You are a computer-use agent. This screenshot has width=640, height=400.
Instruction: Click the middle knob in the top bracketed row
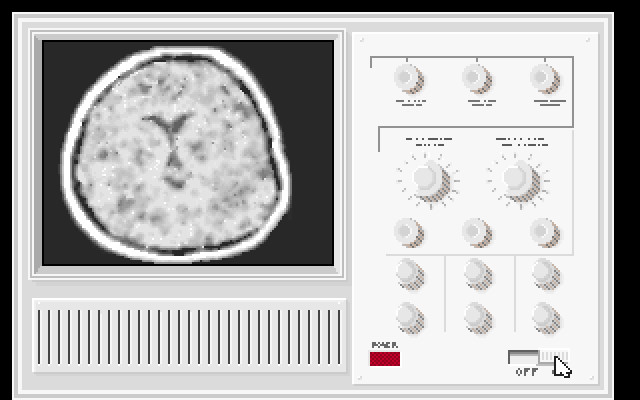(x=476, y=77)
